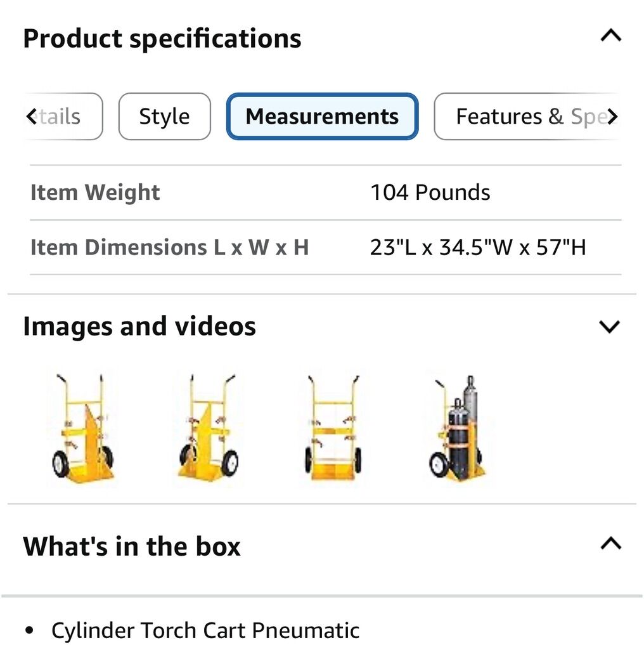Image resolution: width=644 pixels, height=647 pixels.
Task: Open the Style tab
Action: point(164,117)
